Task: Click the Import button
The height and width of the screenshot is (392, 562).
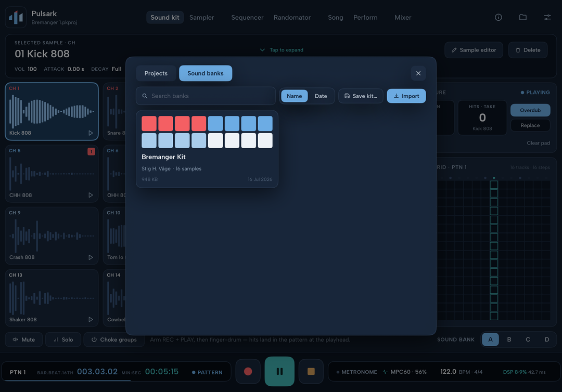Action: point(406,96)
